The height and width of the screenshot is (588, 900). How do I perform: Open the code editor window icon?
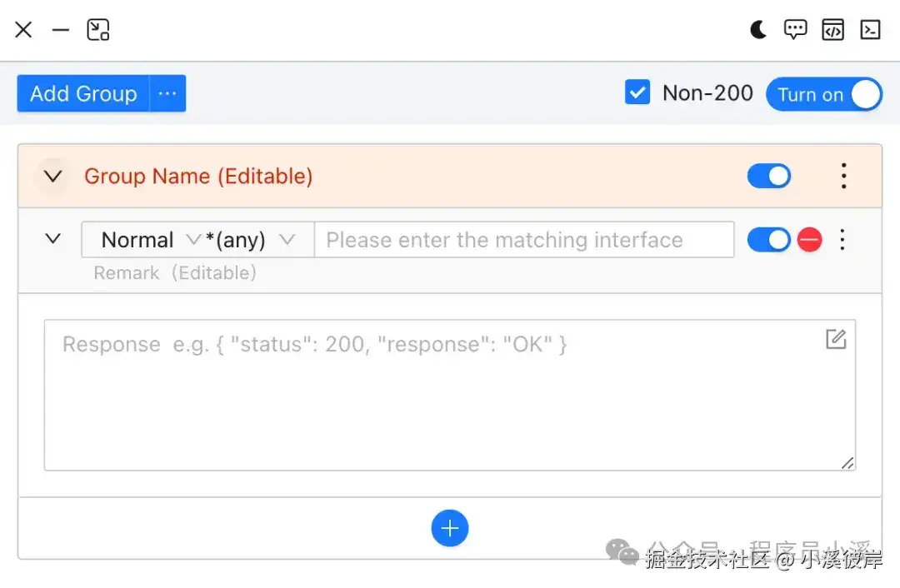click(x=832, y=29)
